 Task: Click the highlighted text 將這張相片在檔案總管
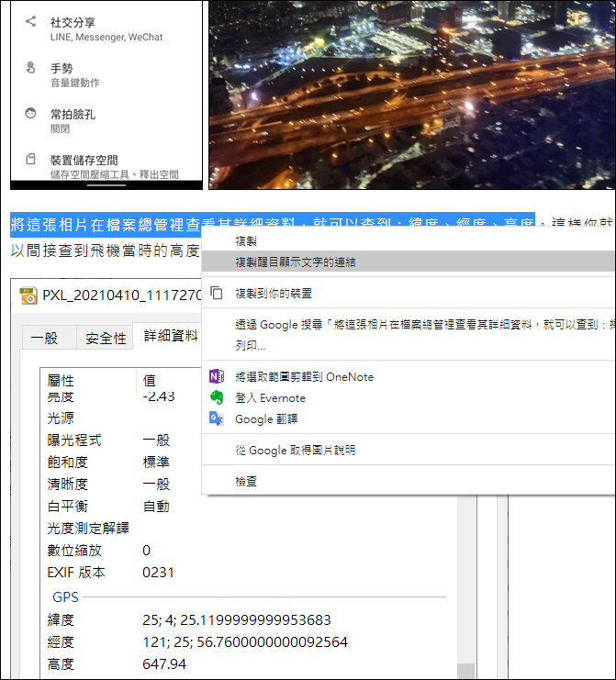[106, 225]
